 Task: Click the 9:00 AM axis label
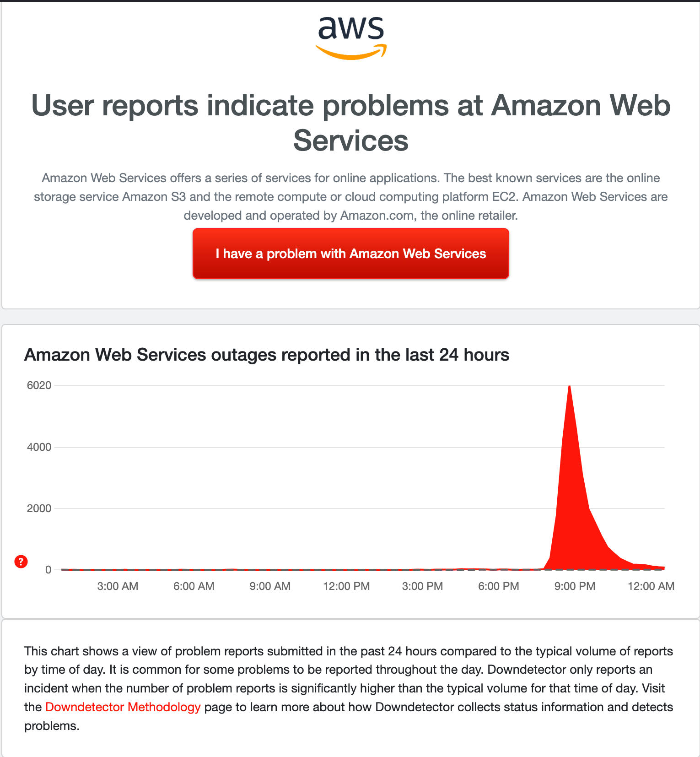click(270, 586)
